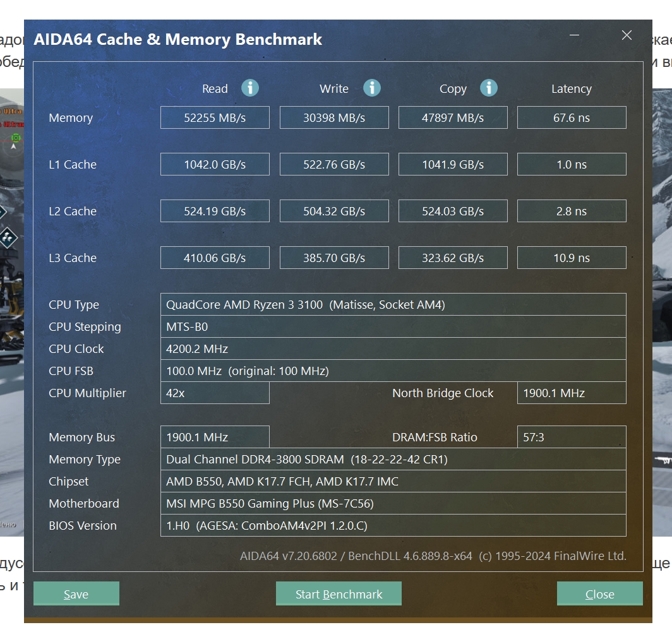Screen dimensions: 672x637
Task: Click the CPU Clock value 4200.2 MHz
Action: (x=393, y=348)
